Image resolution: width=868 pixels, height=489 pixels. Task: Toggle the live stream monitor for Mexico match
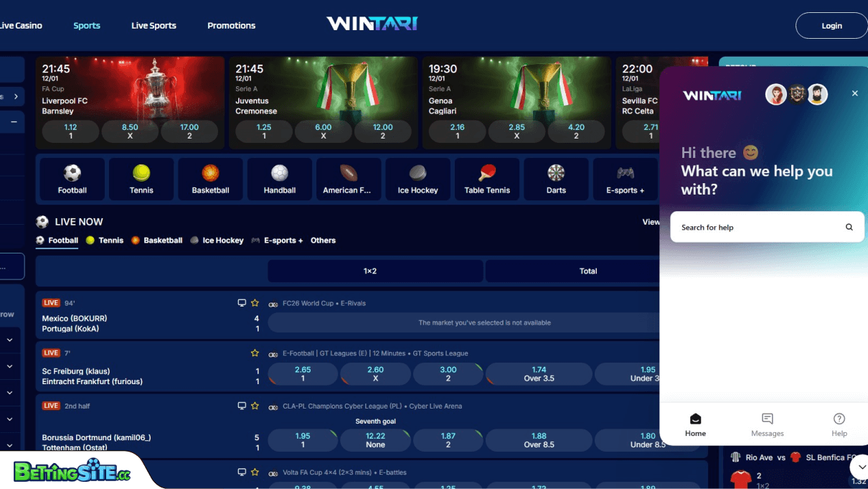click(242, 302)
